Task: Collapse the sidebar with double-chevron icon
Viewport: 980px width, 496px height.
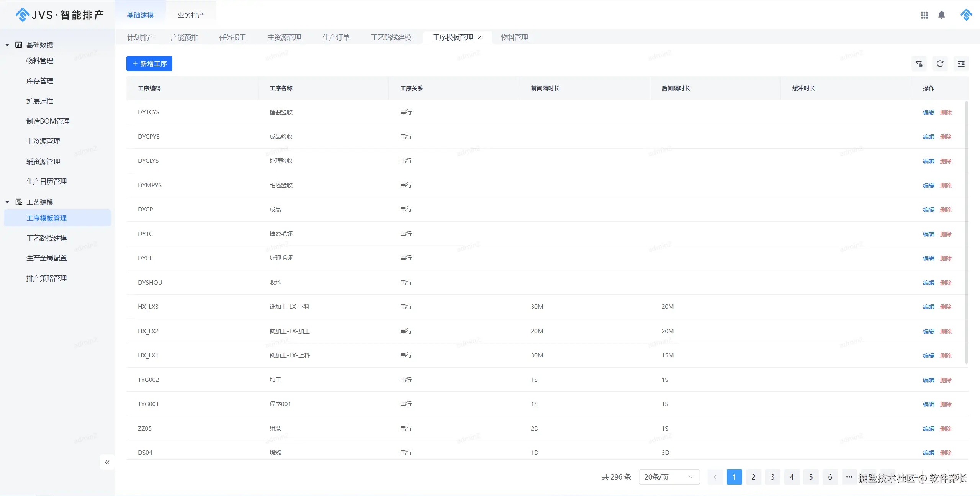Action: [x=107, y=462]
